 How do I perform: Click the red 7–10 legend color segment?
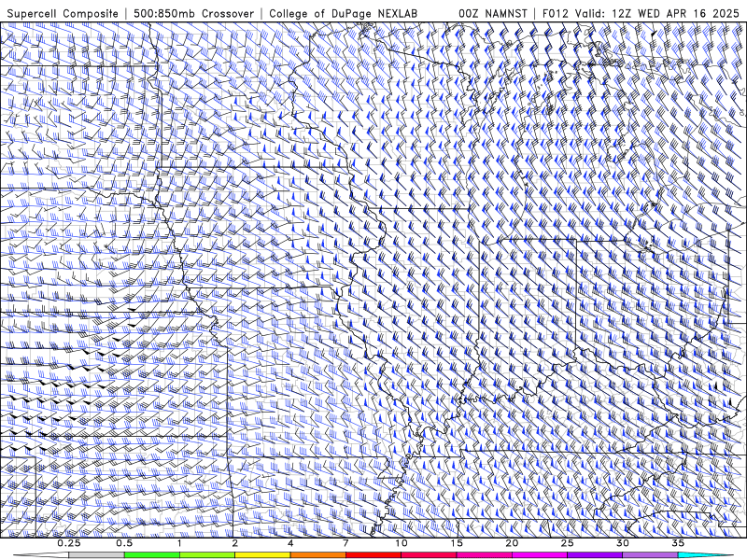point(373,555)
